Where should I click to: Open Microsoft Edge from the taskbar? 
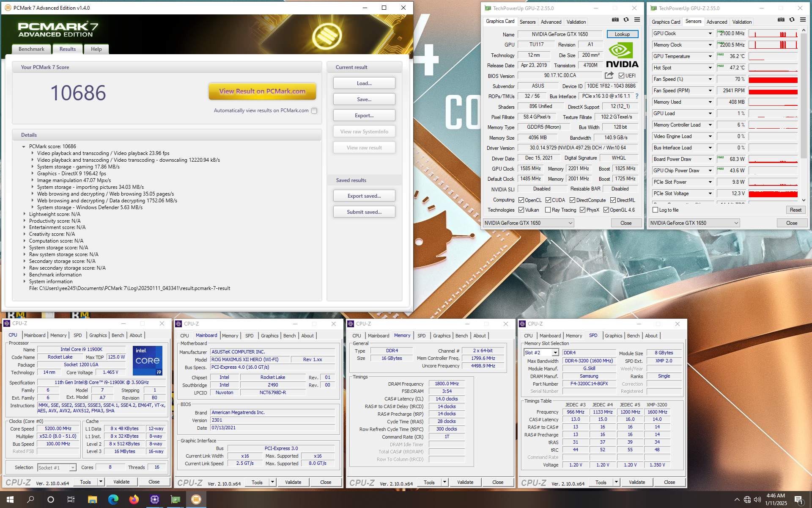tap(113, 500)
